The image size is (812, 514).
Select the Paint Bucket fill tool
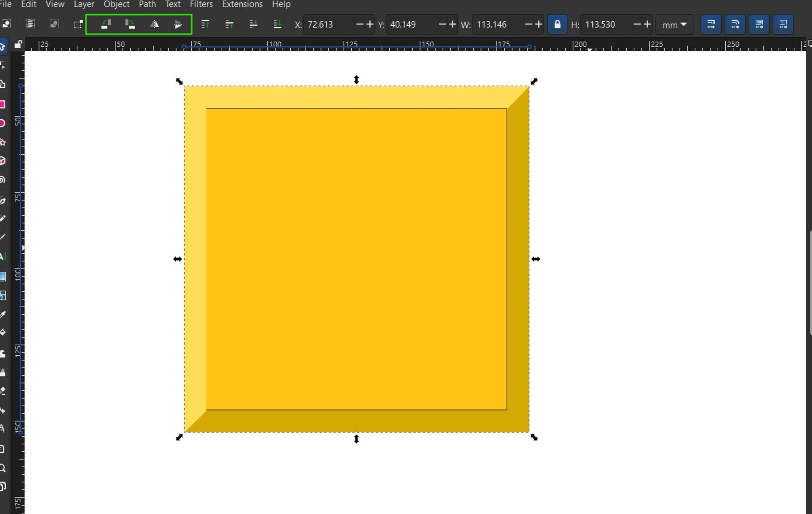[2, 332]
